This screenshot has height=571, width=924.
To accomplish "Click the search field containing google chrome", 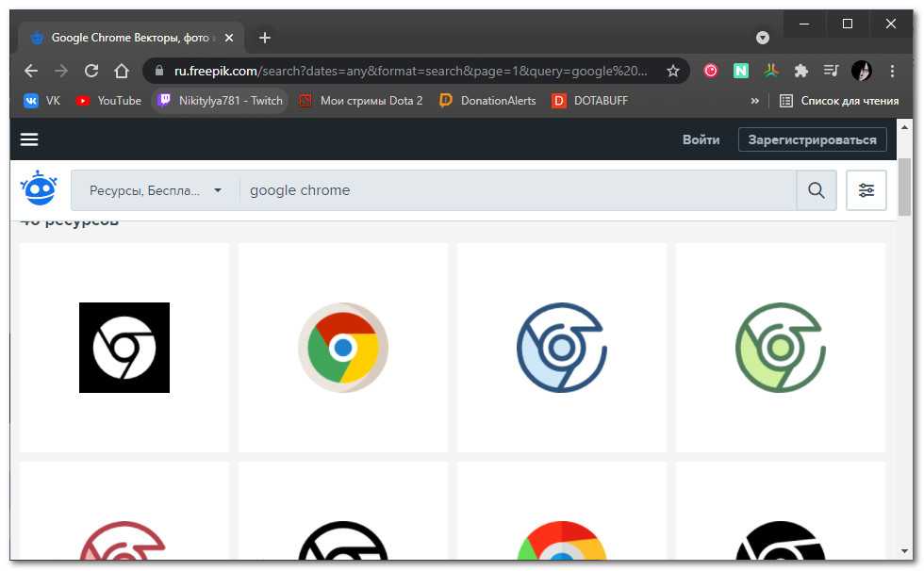I will (x=519, y=190).
